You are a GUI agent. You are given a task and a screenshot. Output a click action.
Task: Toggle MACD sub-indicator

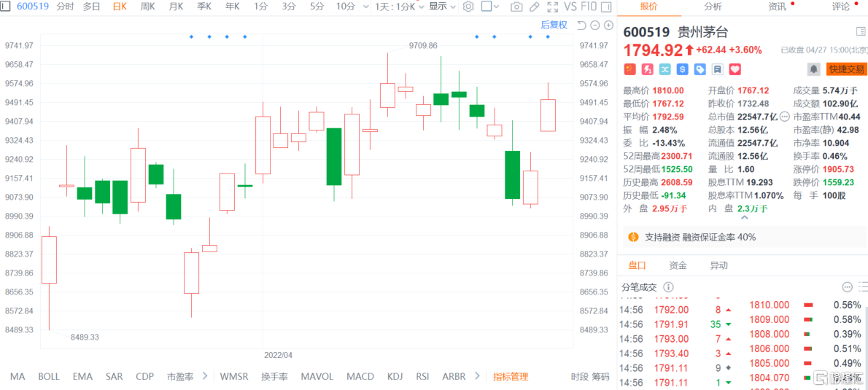click(x=360, y=376)
